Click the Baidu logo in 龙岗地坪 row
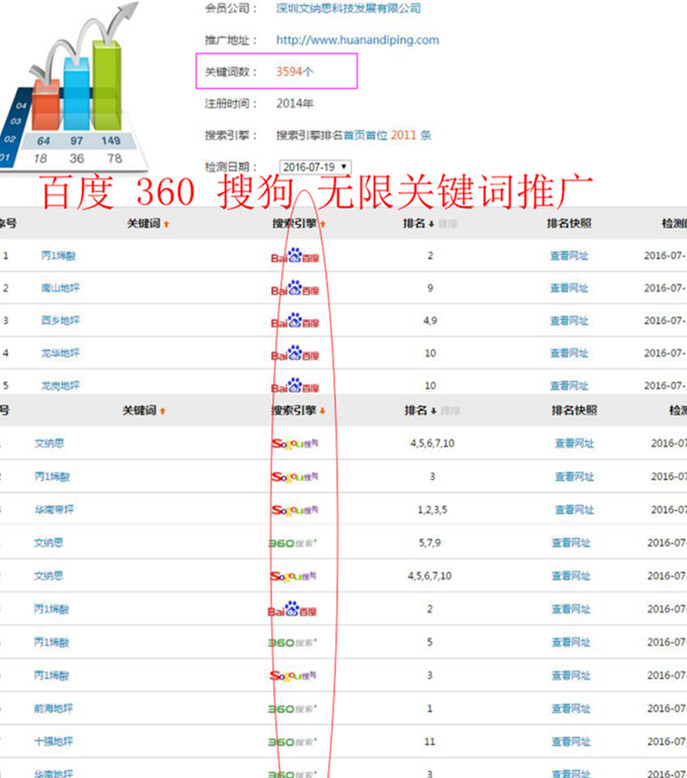Viewport: 687px width, 778px height. [295, 386]
